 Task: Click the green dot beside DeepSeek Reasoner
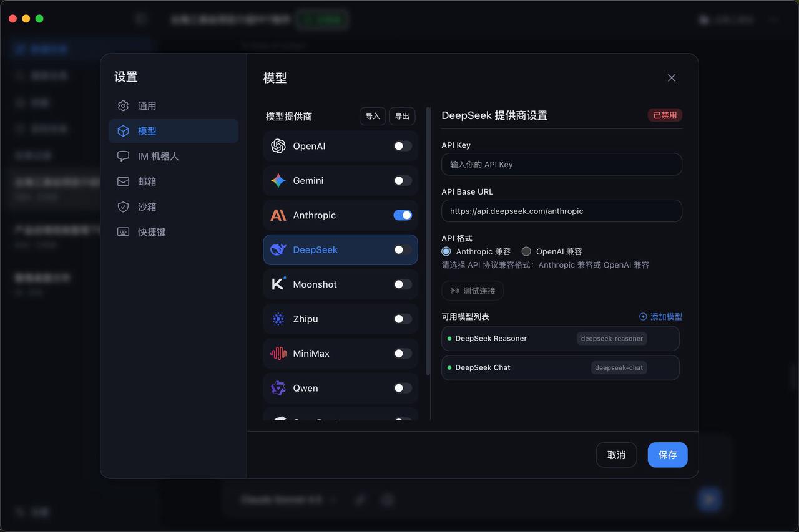click(x=449, y=339)
